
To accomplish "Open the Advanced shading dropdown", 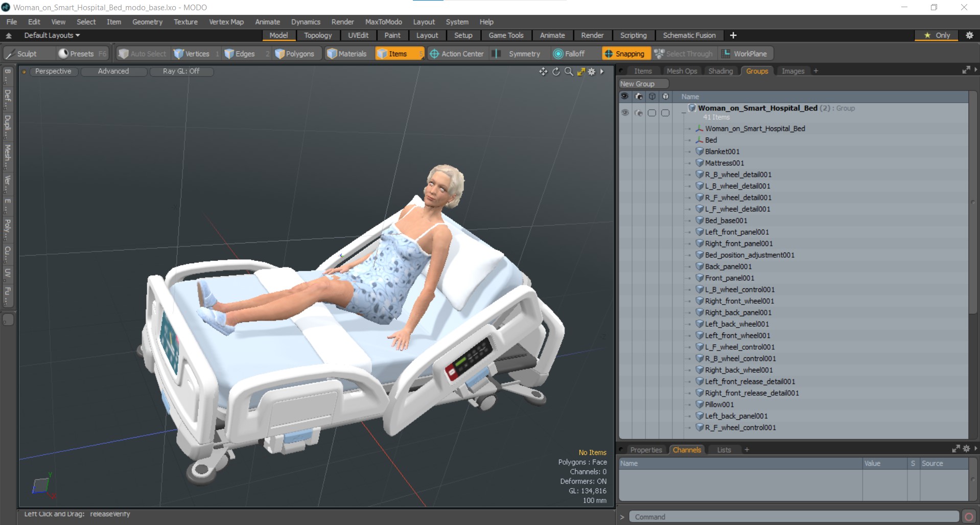I will click(113, 71).
